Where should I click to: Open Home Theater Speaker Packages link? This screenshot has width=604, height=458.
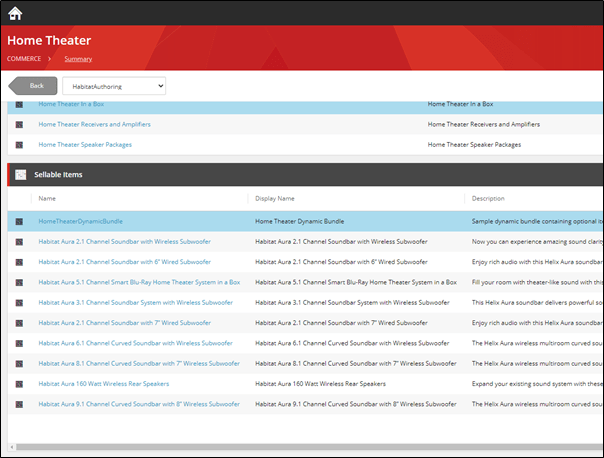85,145
